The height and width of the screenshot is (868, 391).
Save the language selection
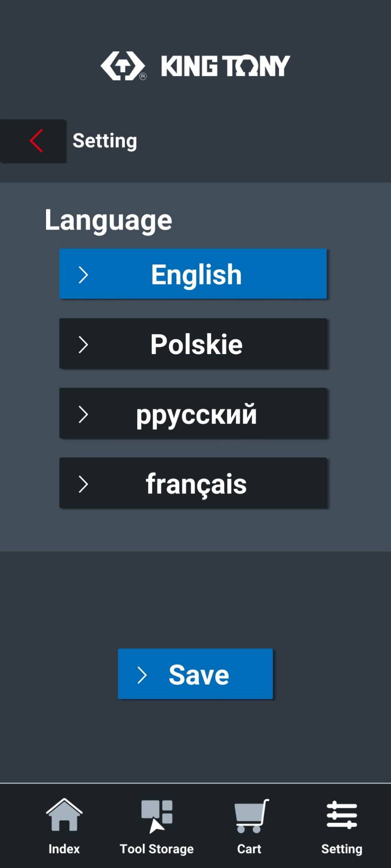pos(199,674)
